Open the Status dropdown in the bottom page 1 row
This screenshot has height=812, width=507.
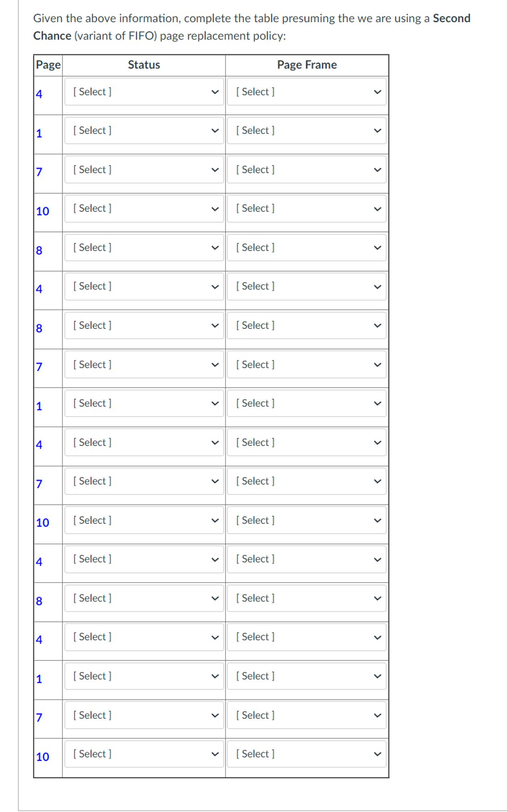[x=144, y=676]
